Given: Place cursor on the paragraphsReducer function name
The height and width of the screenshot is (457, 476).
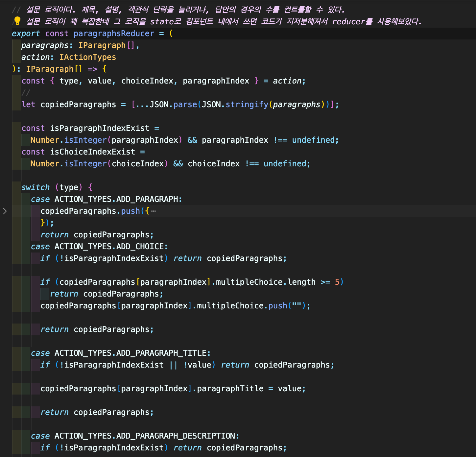Looking at the screenshot, I should [114, 33].
